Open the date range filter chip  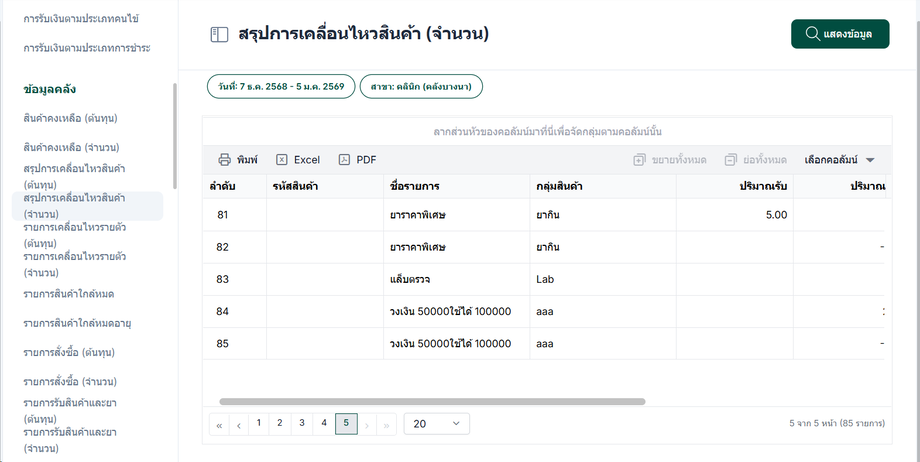(281, 86)
